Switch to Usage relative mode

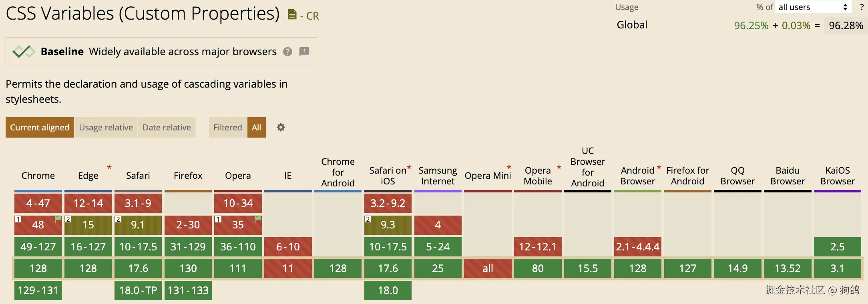point(106,127)
